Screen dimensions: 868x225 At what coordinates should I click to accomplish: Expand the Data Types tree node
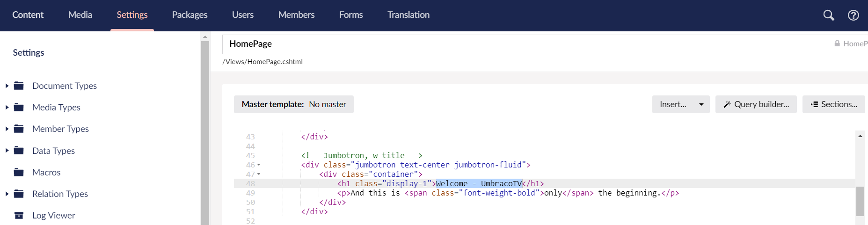pyautogui.click(x=7, y=151)
